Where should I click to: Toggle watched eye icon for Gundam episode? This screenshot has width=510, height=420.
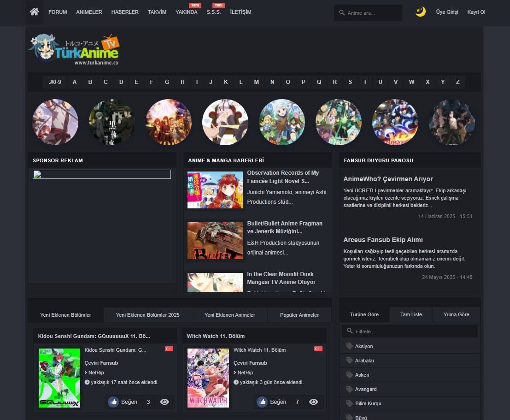click(x=164, y=402)
